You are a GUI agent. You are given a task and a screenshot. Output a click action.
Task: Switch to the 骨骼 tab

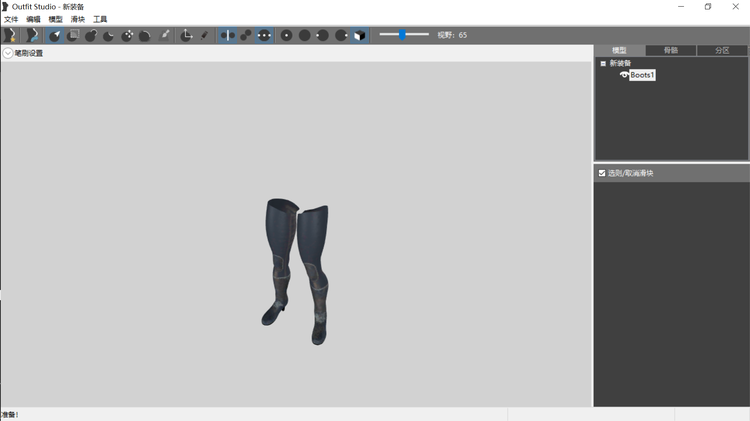pos(671,50)
